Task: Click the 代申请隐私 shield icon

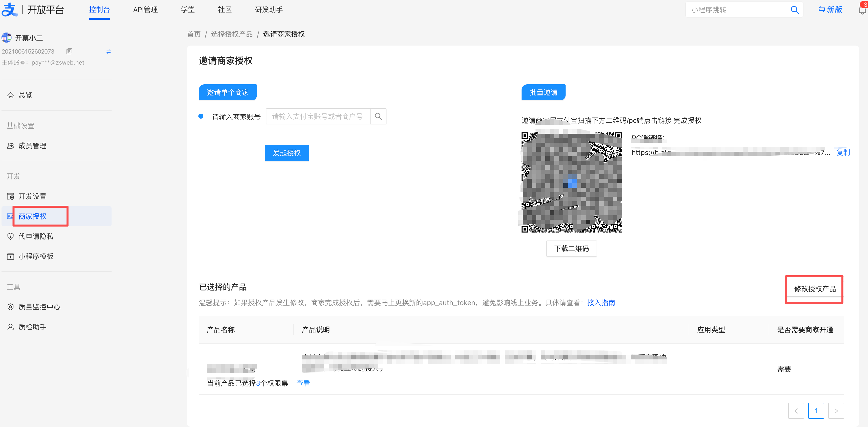Action: pyautogui.click(x=11, y=237)
